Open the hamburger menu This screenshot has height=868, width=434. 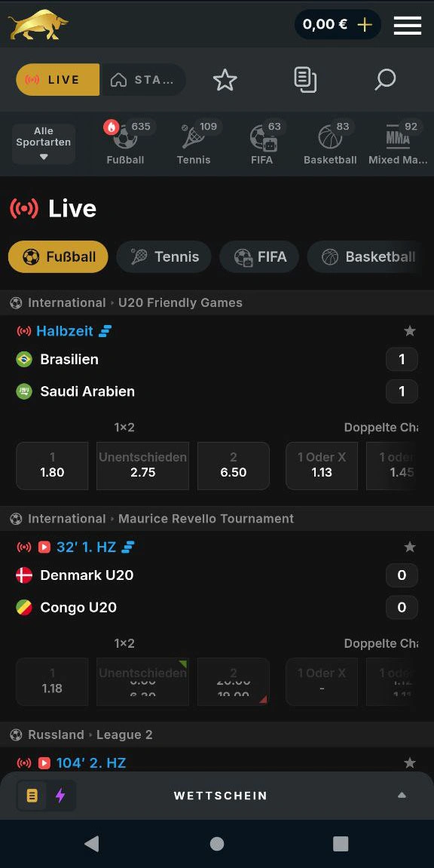[x=408, y=23]
